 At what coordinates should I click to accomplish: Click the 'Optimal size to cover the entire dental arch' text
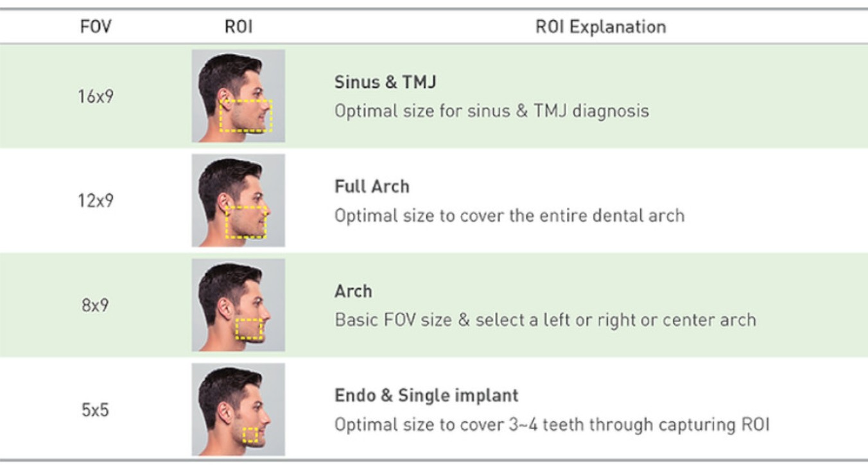[509, 215]
